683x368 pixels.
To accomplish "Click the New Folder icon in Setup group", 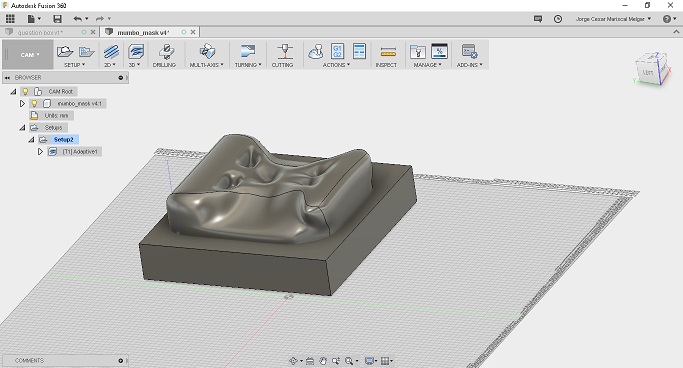I will tap(87, 52).
